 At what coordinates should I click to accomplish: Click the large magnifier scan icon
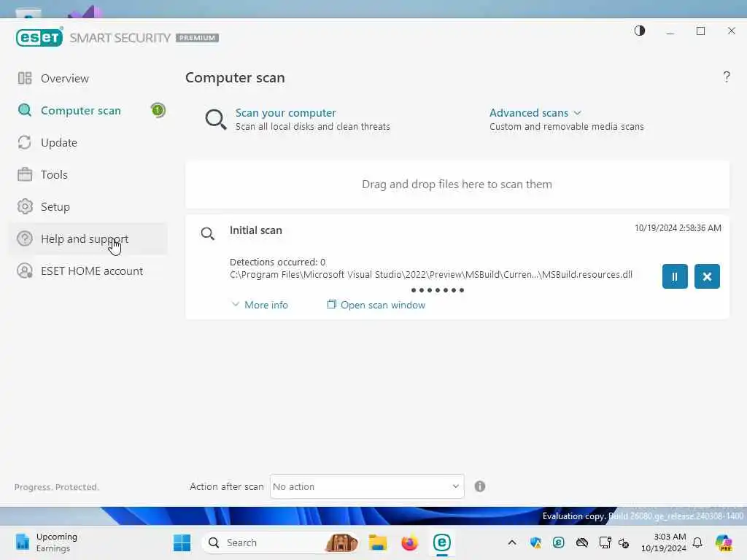[215, 119]
